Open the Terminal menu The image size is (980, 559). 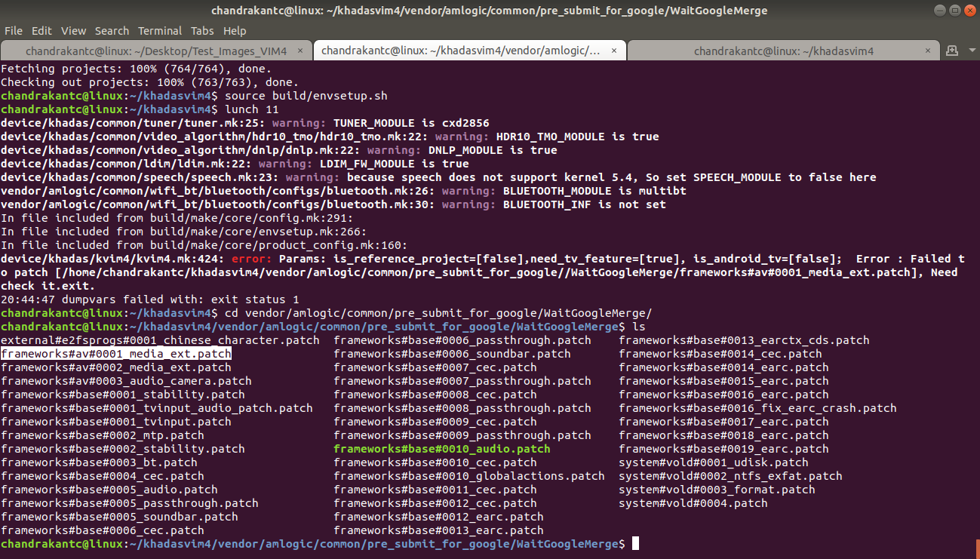[159, 31]
